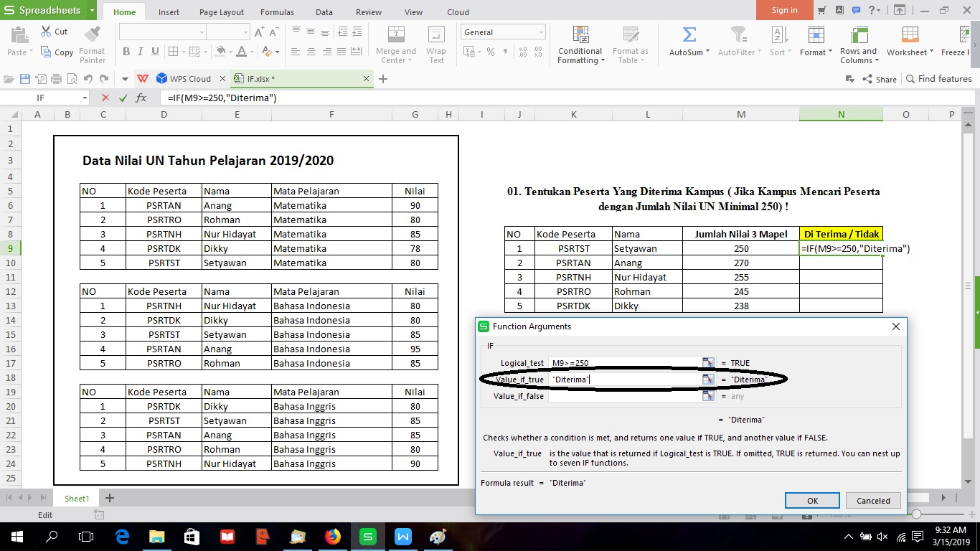Click the Logical_test input field
This screenshot has width=980, height=551.
pos(624,363)
